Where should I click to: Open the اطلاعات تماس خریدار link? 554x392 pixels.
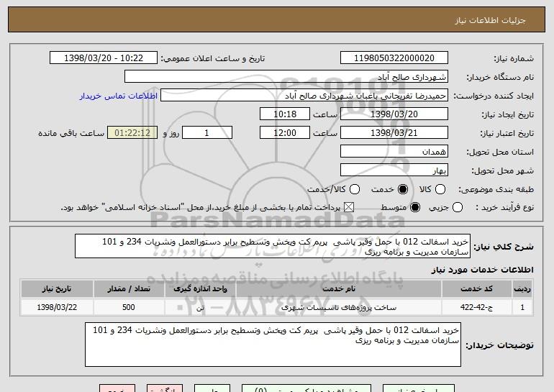[x=119, y=96]
